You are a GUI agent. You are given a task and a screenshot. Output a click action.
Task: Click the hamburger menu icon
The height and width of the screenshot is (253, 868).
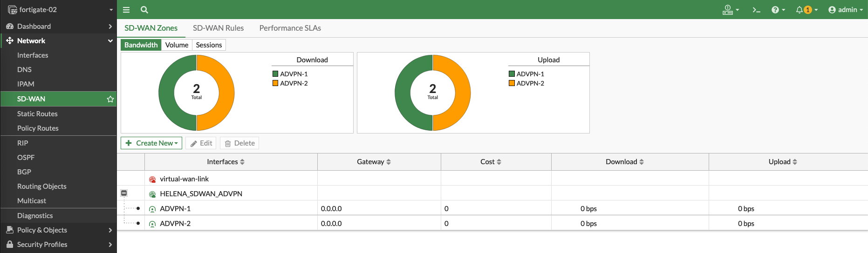pos(126,10)
